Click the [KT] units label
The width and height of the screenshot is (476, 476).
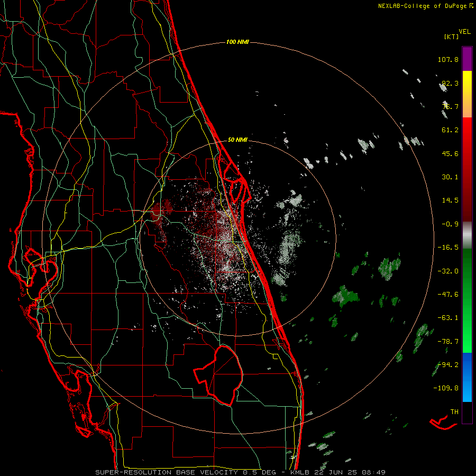[451, 36]
